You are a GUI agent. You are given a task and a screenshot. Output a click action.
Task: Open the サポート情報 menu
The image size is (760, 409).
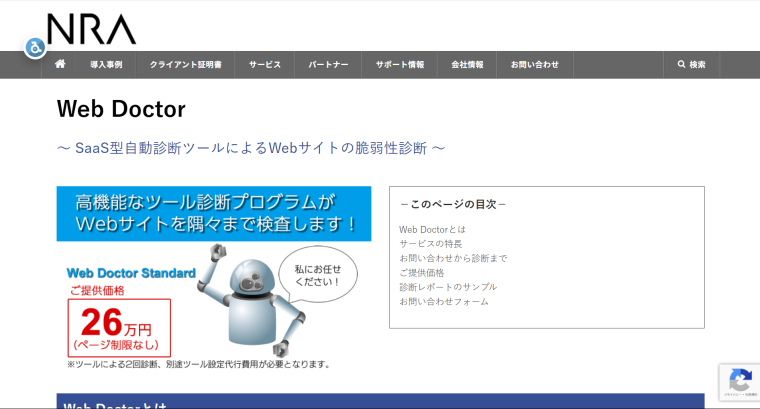[399, 64]
